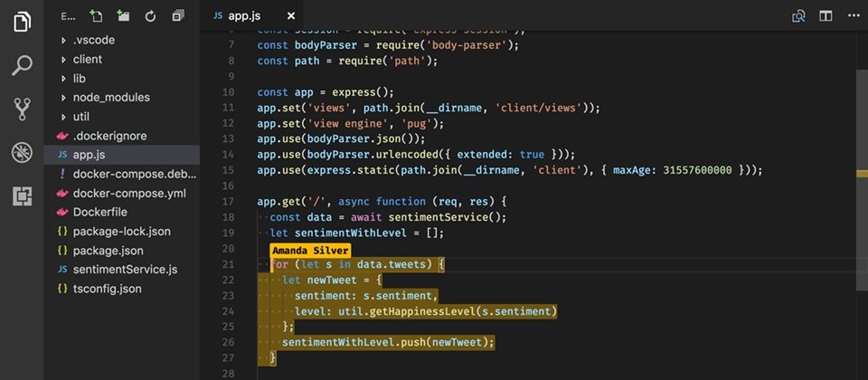Click the Amanda Silver collaborator label
Image resolution: width=868 pixels, height=380 pixels.
tap(309, 251)
